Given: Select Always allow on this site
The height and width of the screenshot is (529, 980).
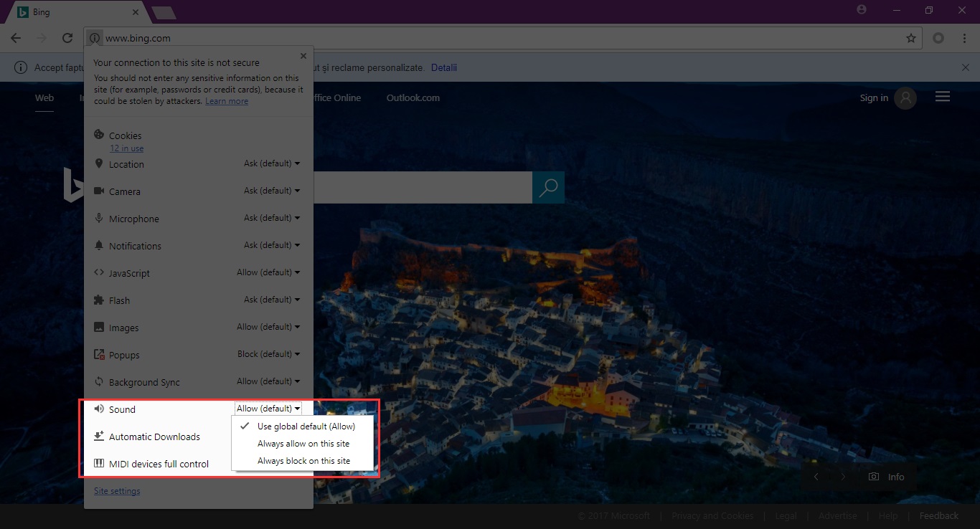Looking at the screenshot, I should tap(303, 444).
